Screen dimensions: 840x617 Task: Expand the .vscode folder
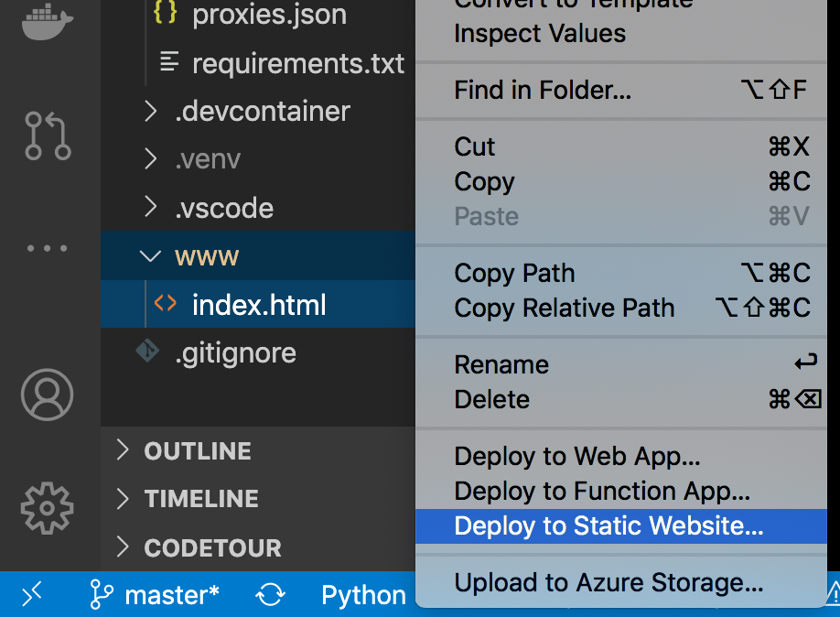(149, 208)
